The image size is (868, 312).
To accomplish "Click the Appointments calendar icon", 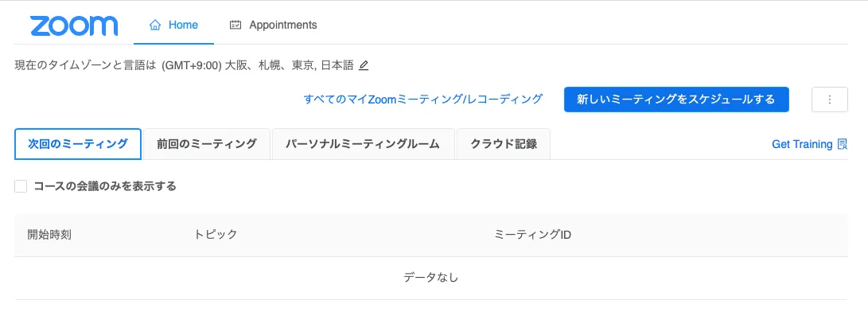I will click(x=235, y=25).
